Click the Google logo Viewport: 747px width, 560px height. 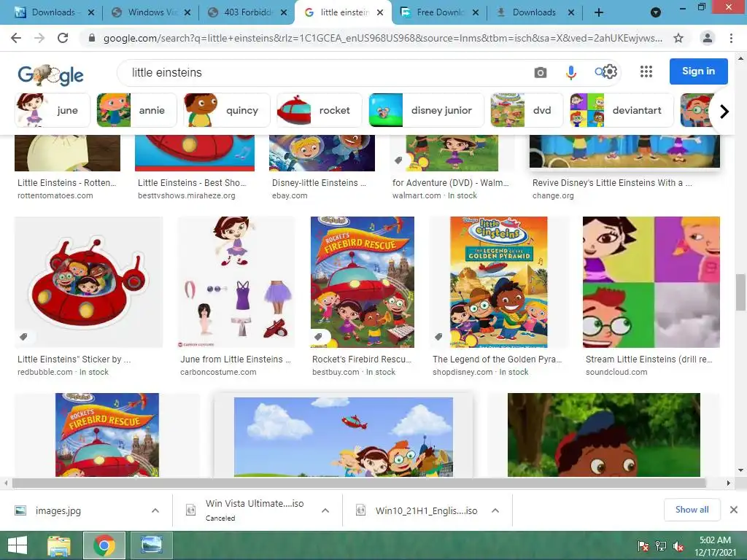50,74
